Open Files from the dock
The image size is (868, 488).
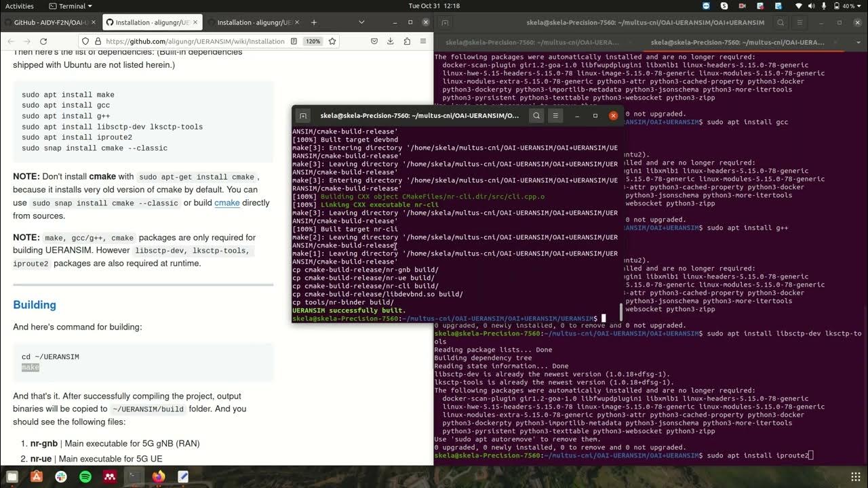[x=12, y=476]
